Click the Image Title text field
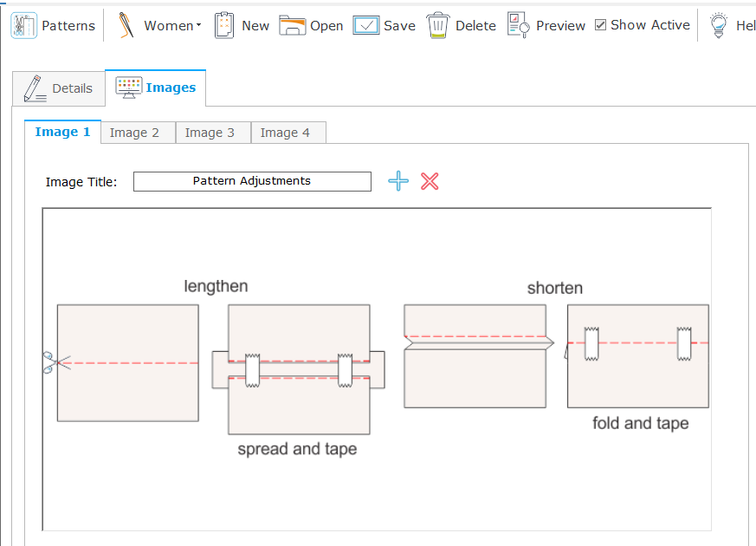756x546 pixels. 252,181
